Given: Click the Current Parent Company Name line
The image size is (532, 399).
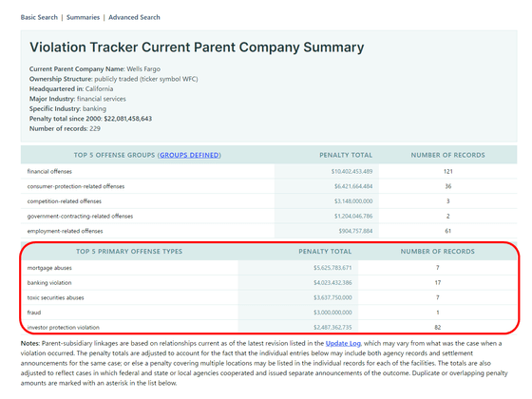Looking at the screenshot, I should click(95, 68).
